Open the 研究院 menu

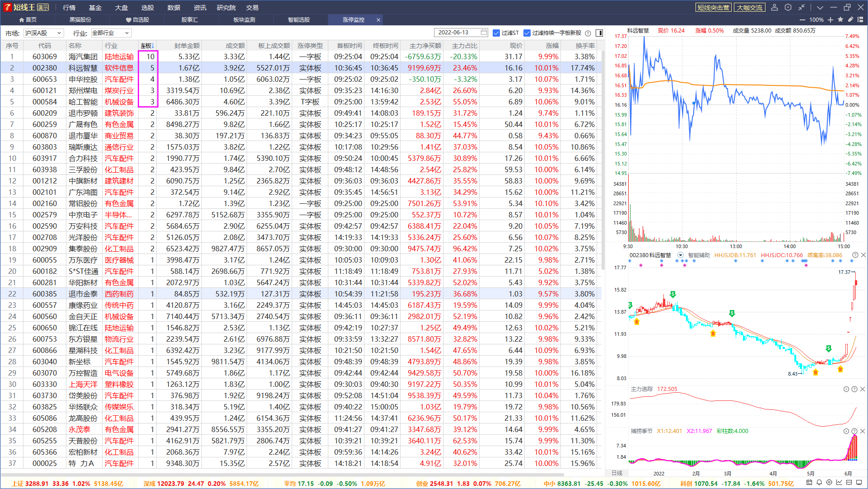click(226, 8)
